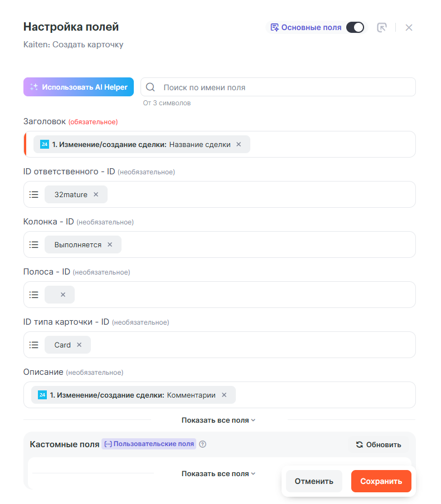Open list for ID ответственного field

click(34, 194)
